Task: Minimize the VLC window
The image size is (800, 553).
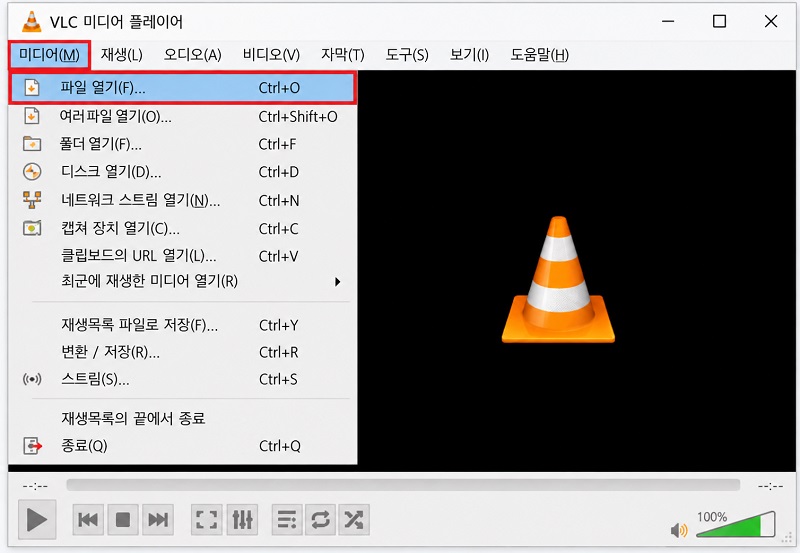Action: click(668, 21)
